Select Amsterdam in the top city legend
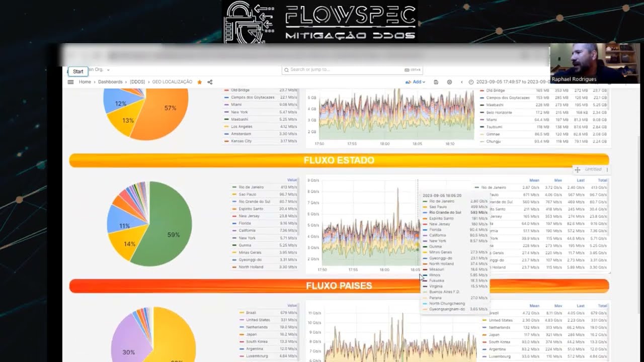Screen dimensions: 644x362 tap(241, 134)
